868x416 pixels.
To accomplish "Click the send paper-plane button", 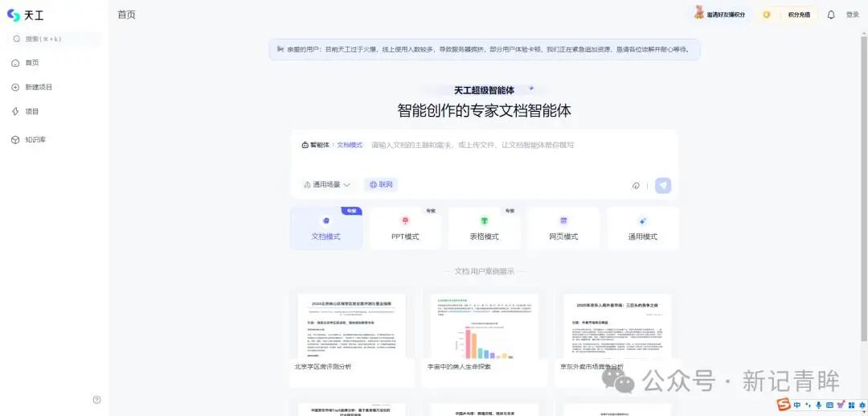I will coord(663,186).
